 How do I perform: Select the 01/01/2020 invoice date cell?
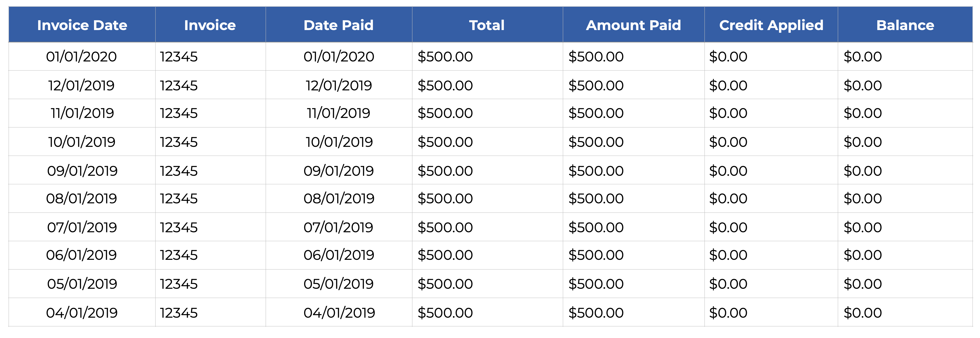81,57
